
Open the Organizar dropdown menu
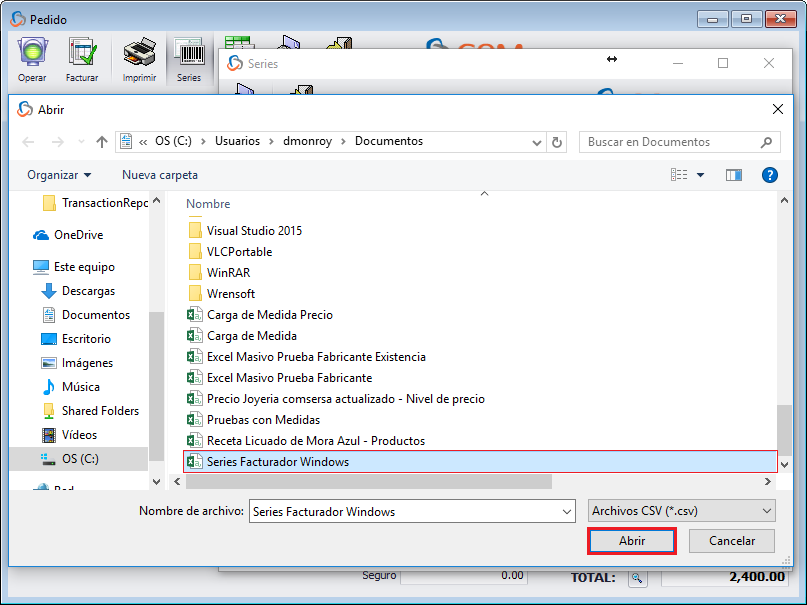coord(59,175)
